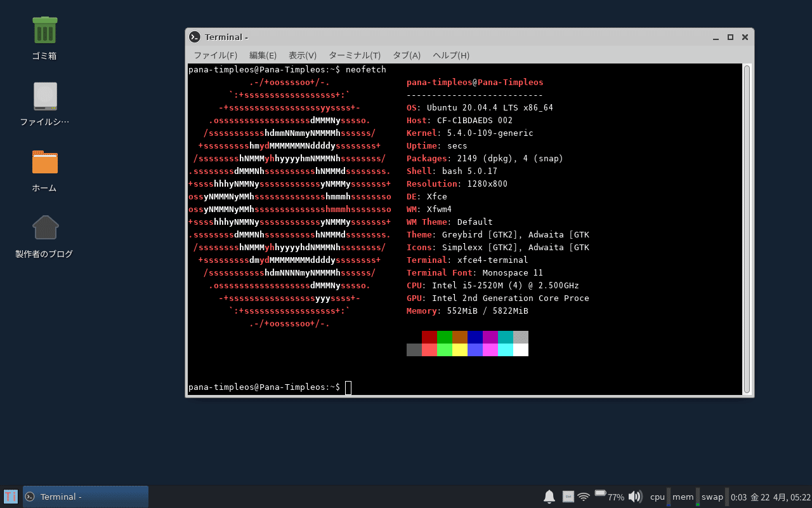Viewport: 812px width, 508px height.
Task: Click the notification bell in the panel
Action: [x=549, y=497]
